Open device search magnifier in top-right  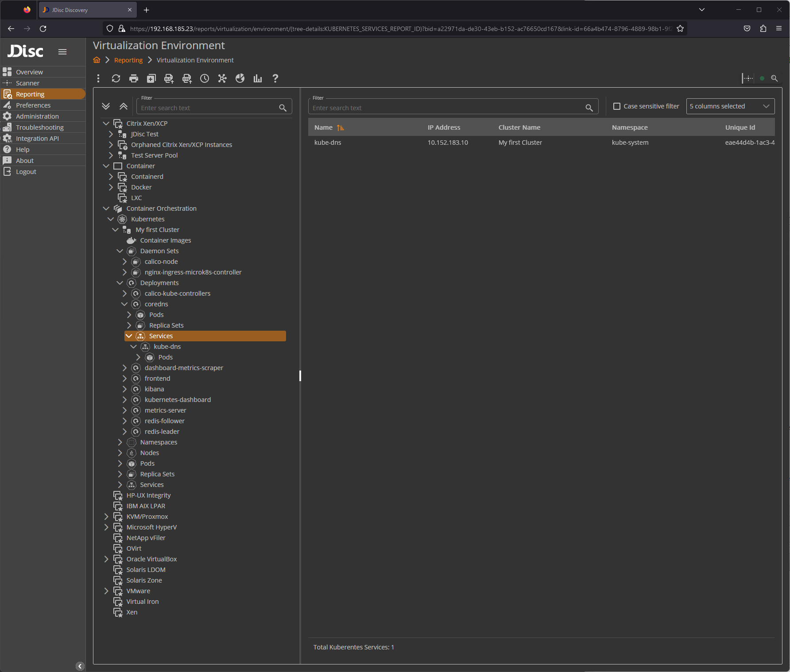click(775, 78)
